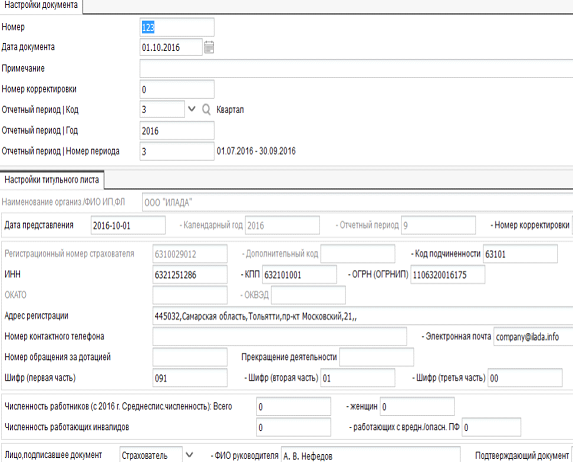Click the Дата представления field 2016-10-01
Image resolution: width=573 pixels, height=463 pixels.
click(x=128, y=225)
